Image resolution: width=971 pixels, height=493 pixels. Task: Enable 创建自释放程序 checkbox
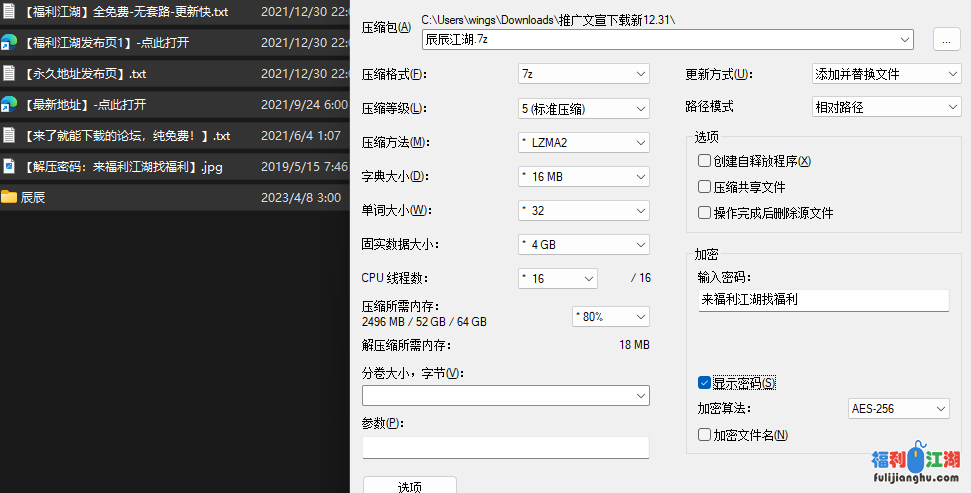tap(705, 161)
